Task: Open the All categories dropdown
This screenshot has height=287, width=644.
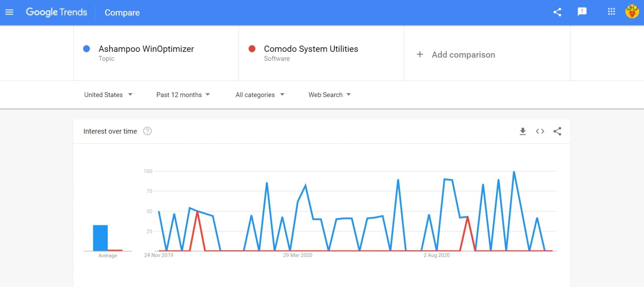Action: coord(260,95)
